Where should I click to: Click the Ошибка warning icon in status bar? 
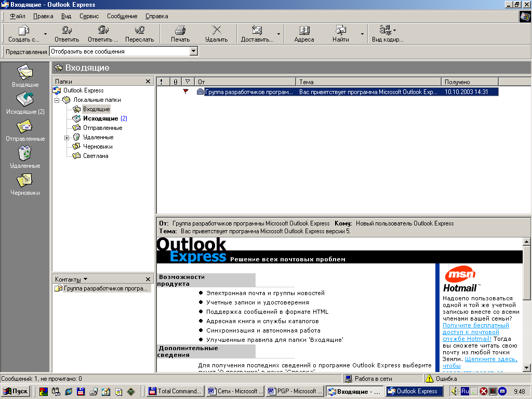click(x=429, y=379)
